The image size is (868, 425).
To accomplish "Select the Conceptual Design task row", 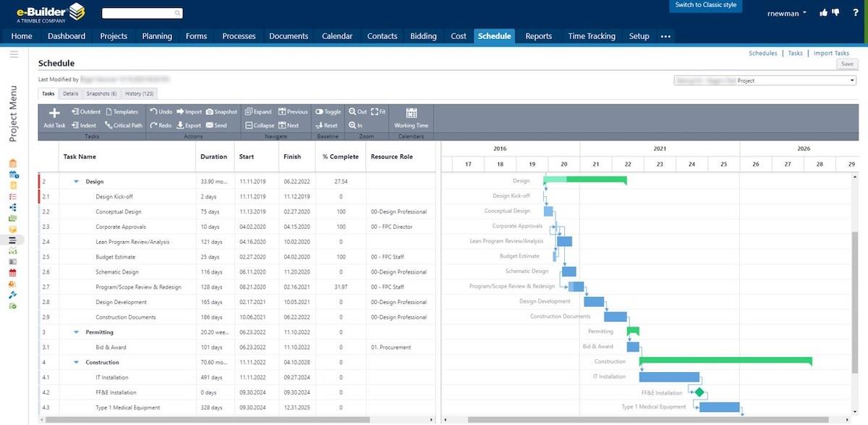I will [x=239, y=211].
